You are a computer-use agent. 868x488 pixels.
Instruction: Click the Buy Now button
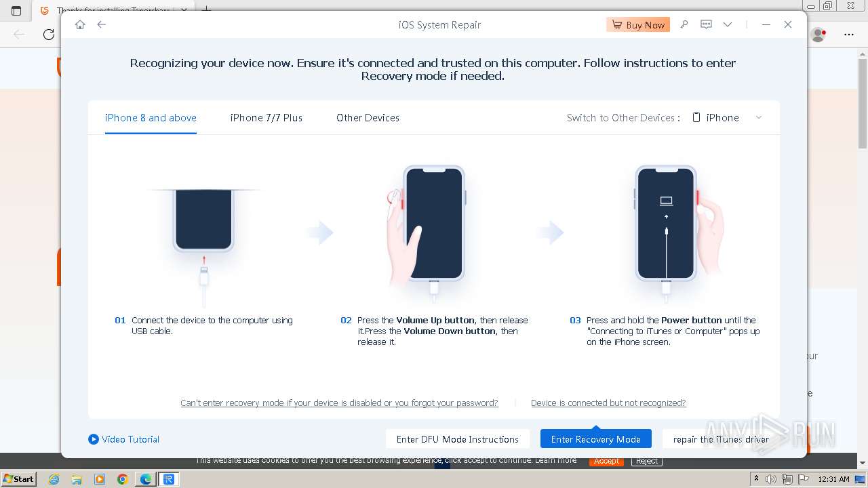point(638,24)
